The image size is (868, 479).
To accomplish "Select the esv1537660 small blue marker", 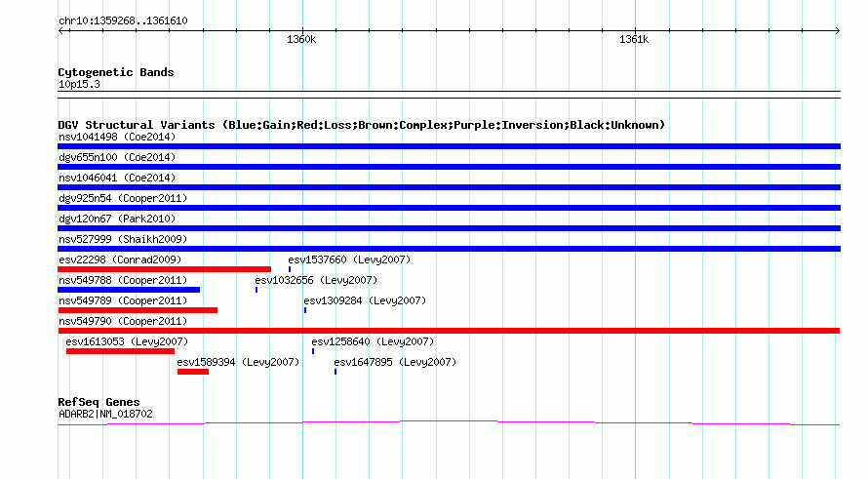I will (290, 269).
